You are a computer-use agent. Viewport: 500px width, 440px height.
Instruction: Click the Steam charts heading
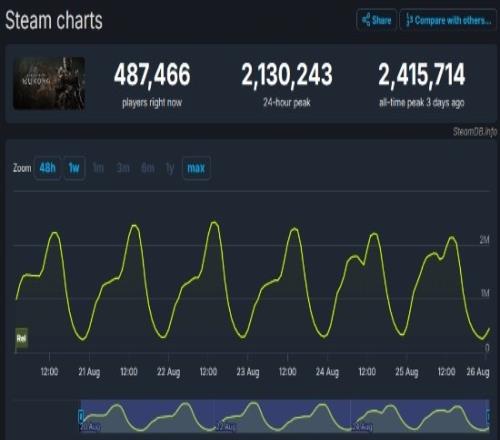pyautogui.click(x=54, y=20)
